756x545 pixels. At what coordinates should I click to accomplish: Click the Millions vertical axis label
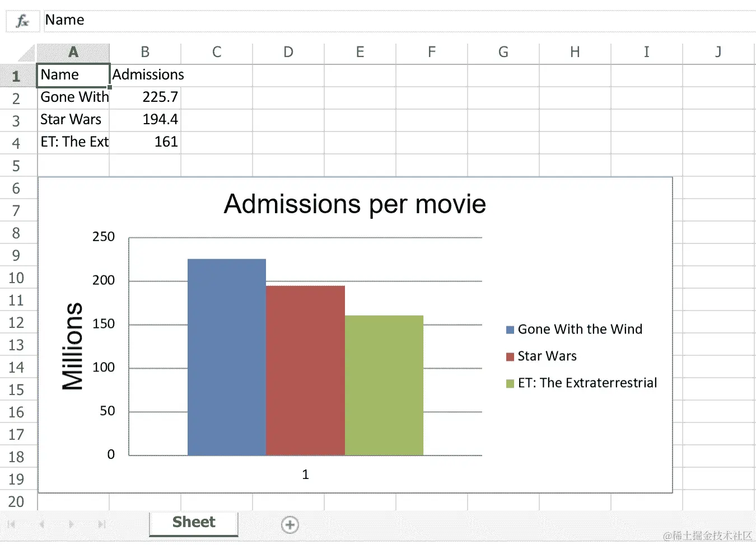click(72, 346)
